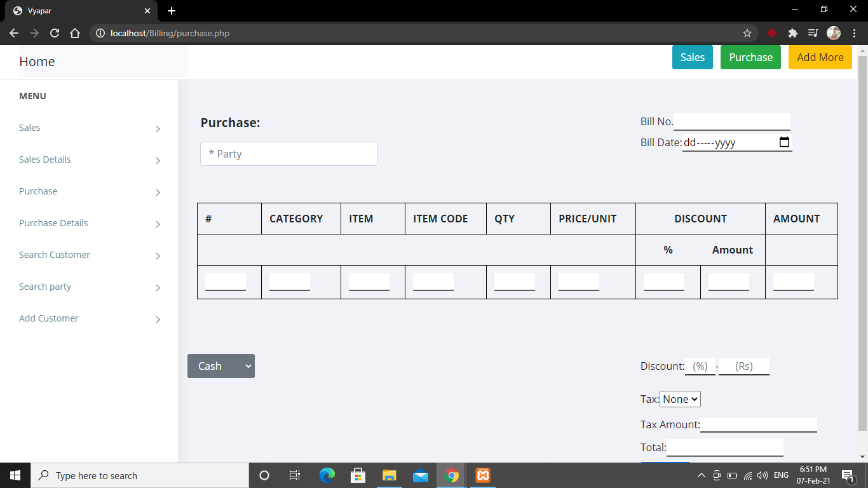Screen dimensions: 868x488
Task: Go to Home link in header
Action: (x=37, y=62)
